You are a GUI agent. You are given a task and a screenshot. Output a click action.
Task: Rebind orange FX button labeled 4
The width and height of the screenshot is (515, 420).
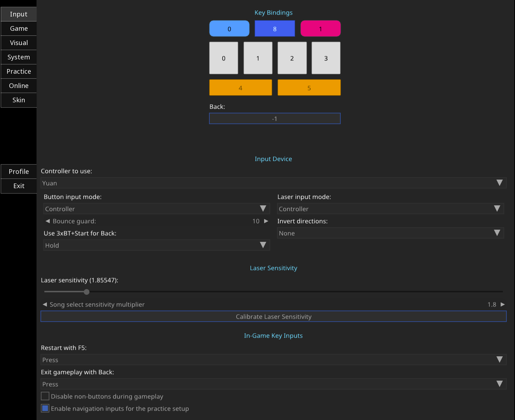tap(241, 88)
